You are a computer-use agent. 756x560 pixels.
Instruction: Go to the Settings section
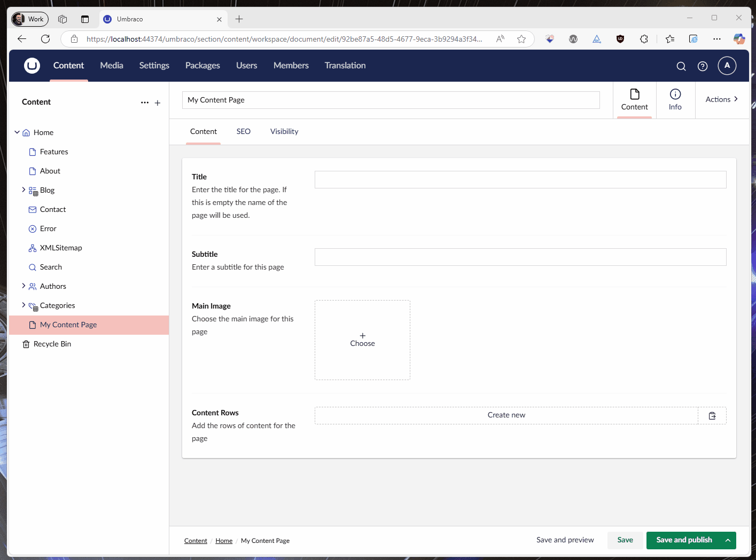[154, 65]
